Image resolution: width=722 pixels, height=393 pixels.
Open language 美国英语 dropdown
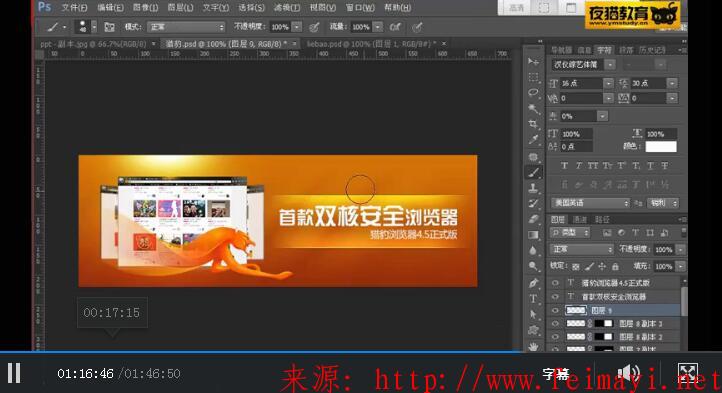[x=591, y=203]
